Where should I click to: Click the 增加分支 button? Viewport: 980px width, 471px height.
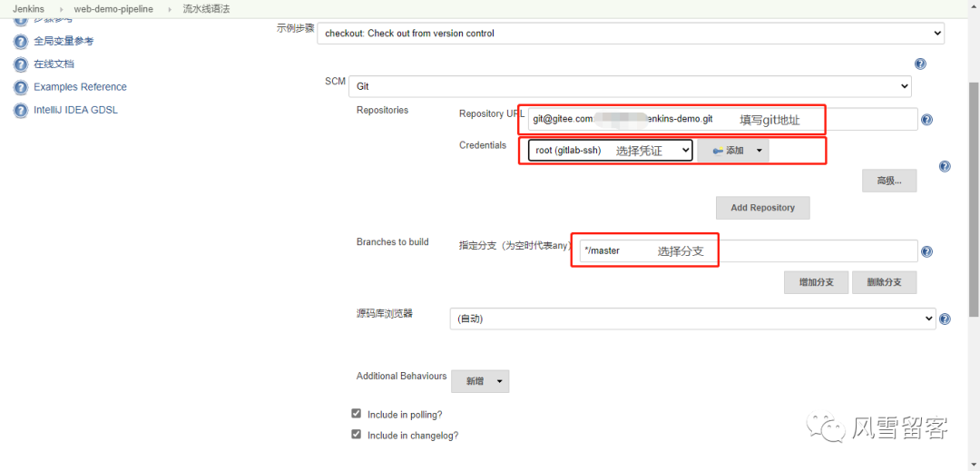[817, 282]
